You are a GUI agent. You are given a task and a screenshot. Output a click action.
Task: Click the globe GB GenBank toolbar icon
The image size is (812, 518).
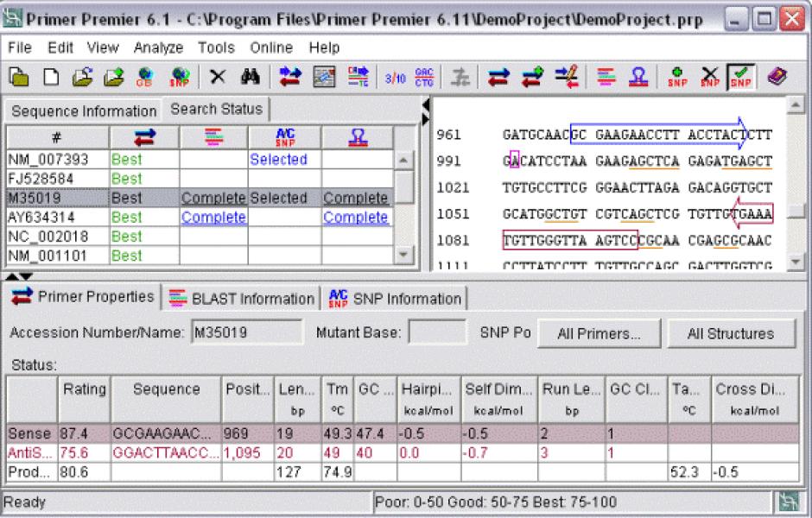tap(145, 77)
